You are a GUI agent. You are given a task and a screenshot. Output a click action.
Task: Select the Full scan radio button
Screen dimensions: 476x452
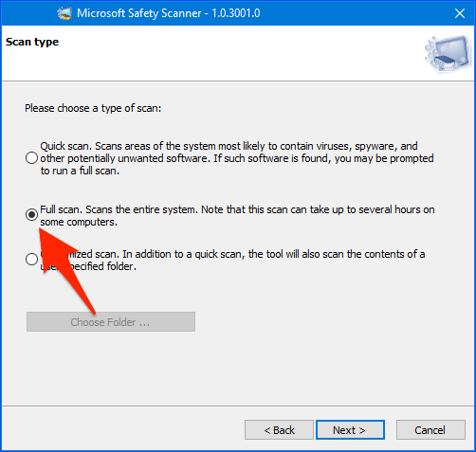[31, 215]
